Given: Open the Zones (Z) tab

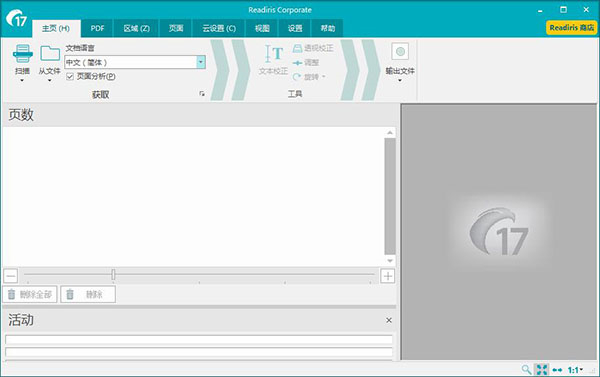Looking at the screenshot, I should (136, 28).
